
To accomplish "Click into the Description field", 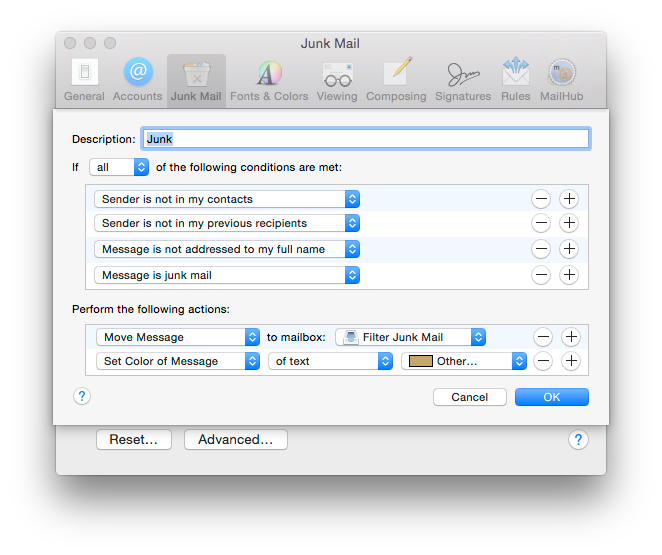I will click(366, 139).
